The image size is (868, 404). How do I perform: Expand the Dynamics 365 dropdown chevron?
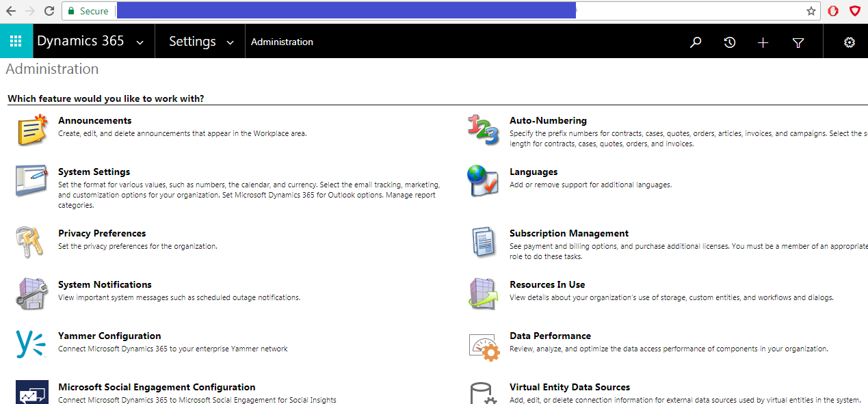pyautogui.click(x=140, y=42)
